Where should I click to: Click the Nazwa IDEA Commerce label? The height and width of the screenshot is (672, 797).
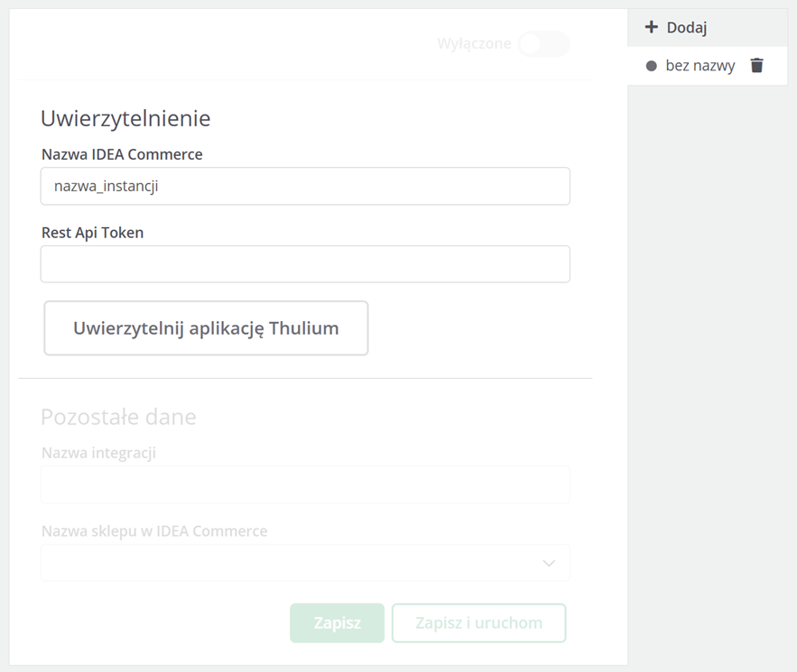(122, 154)
